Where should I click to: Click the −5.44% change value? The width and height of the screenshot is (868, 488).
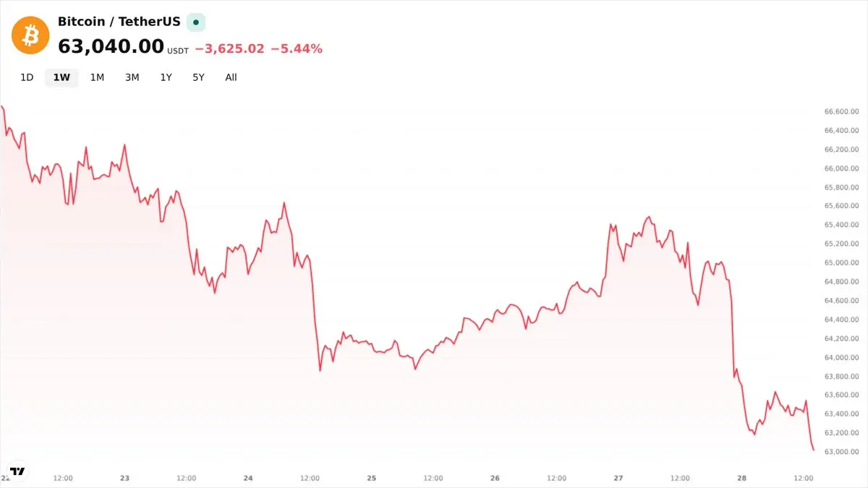[x=297, y=49]
